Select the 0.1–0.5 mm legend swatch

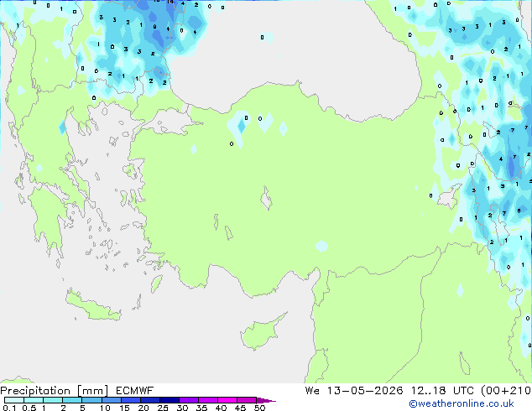pyautogui.click(x=14, y=400)
